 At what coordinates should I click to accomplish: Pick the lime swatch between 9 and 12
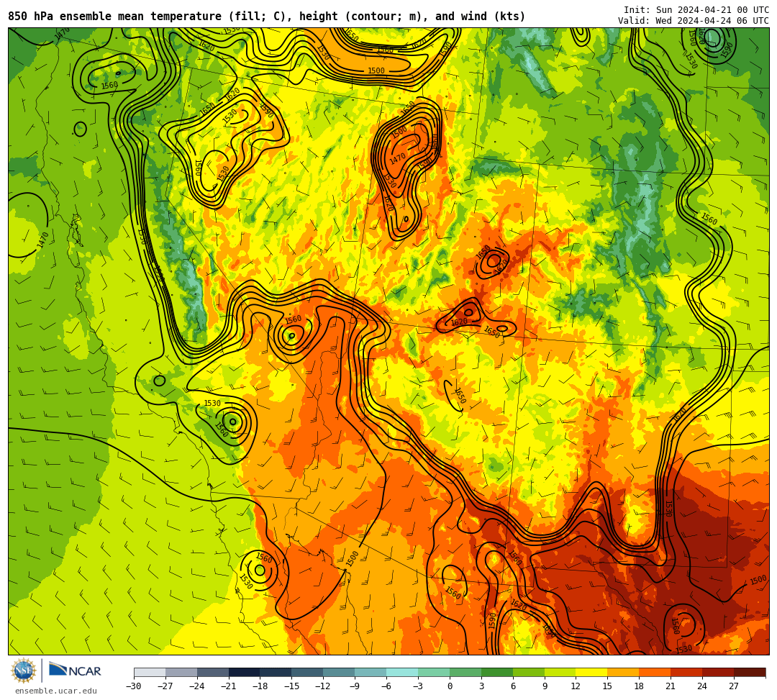[x=560, y=672]
